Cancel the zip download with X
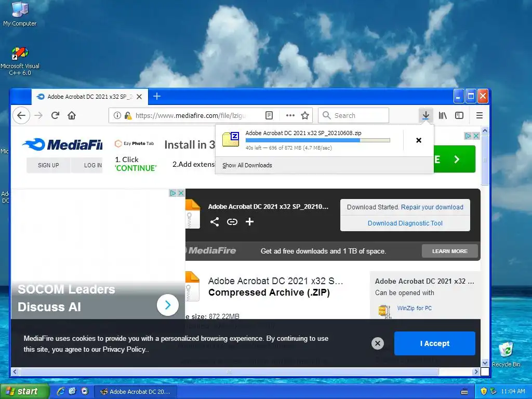The height and width of the screenshot is (399, 532). 419,140
